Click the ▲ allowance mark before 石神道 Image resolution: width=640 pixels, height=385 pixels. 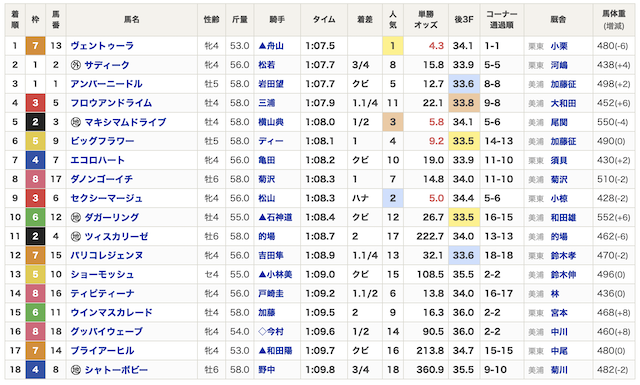point(262,217)
